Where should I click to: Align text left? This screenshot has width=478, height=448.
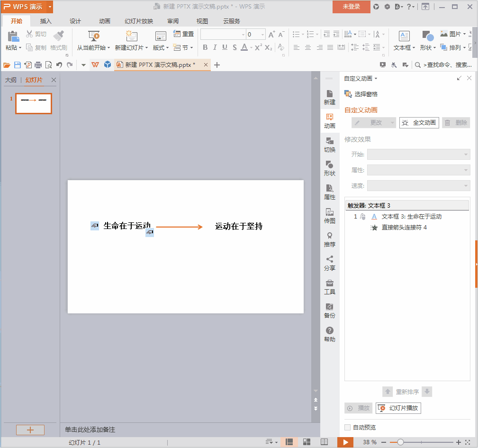click(296, 47)
